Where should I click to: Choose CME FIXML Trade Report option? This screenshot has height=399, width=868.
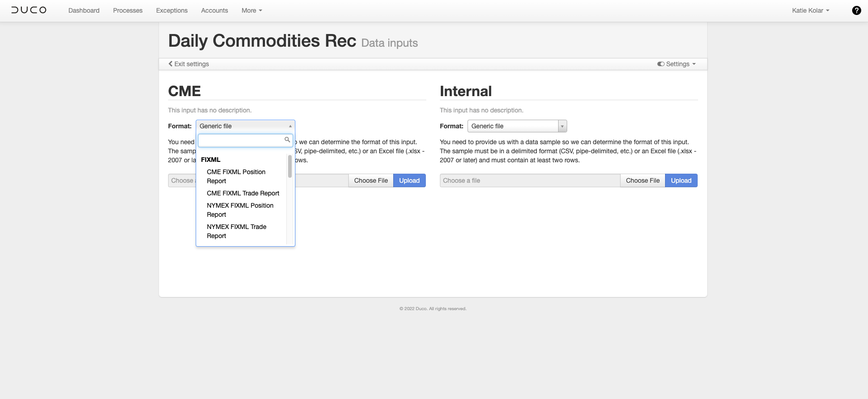(x=243, y=193)
